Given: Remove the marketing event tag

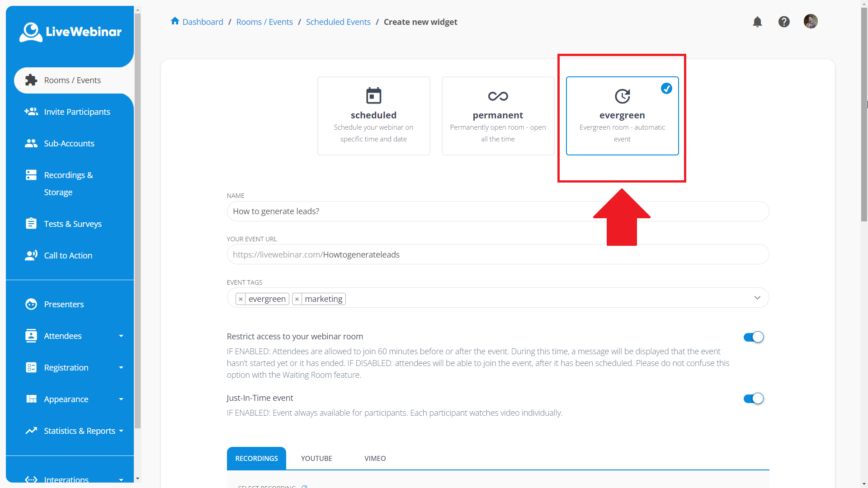Looking at the screenshot, I should (x=297, y=299).
